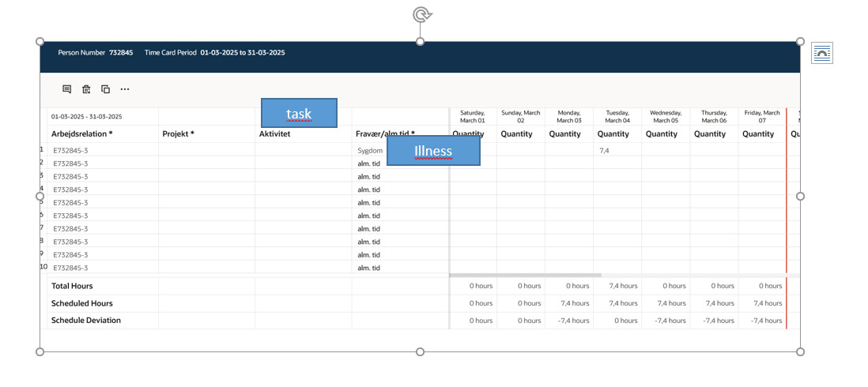Viewport: 868px width, 387px height.
Task: Click Schedule Deviation "-7,4 hours" under Monday
Action: [x=573, y=321]
